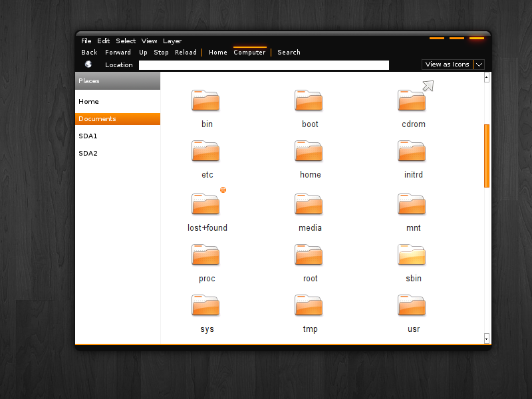Select the Computer toolbar button
The height and width of the screenshot is (399, 532).
(250, 53)
